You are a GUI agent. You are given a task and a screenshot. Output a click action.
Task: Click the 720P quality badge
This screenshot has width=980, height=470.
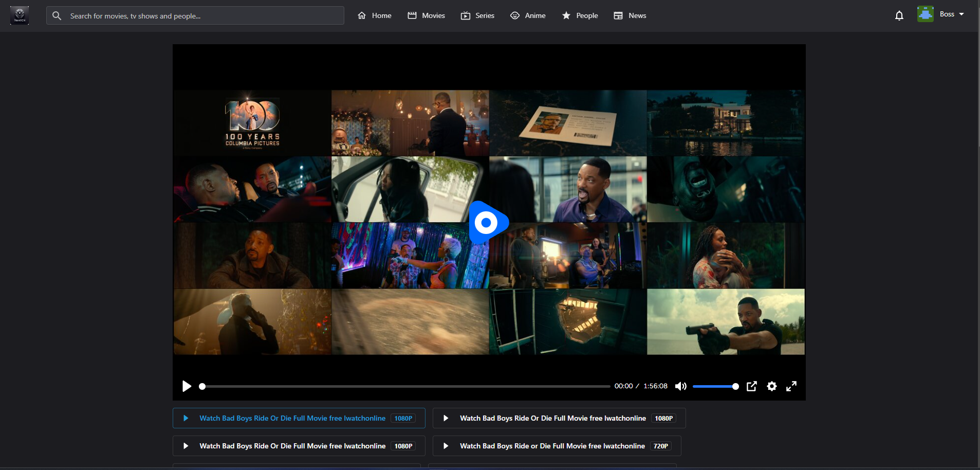click(x=661, y=446)
